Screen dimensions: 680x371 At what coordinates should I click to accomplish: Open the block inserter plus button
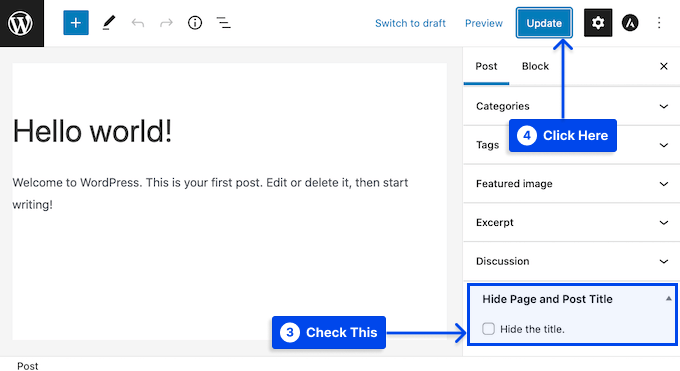76,23
